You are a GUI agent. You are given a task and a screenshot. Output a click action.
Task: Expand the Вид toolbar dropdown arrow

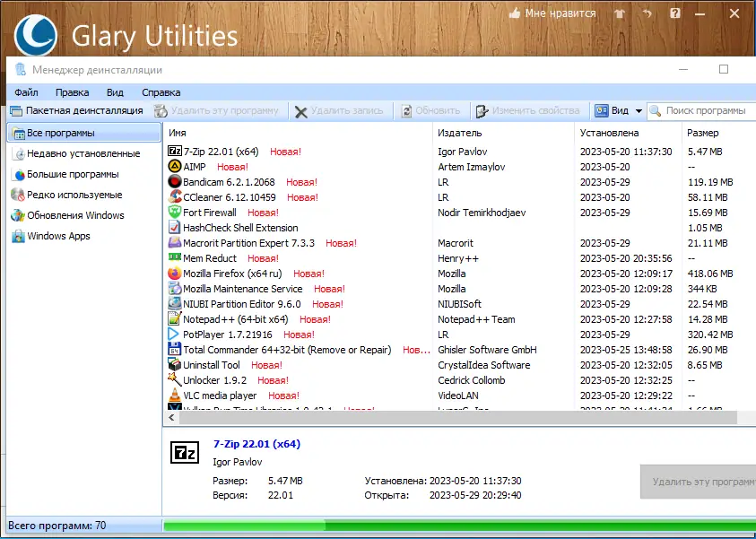click(639, 111)
